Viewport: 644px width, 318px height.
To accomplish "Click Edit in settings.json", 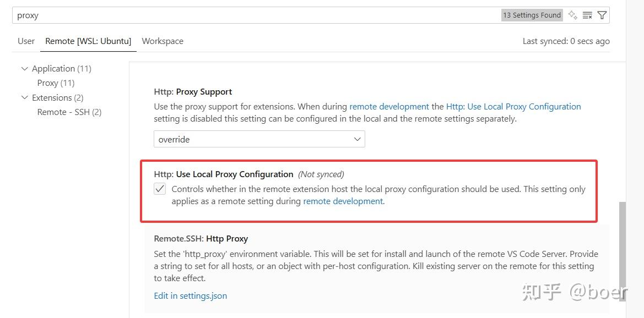I will click(x=190, y=295).
